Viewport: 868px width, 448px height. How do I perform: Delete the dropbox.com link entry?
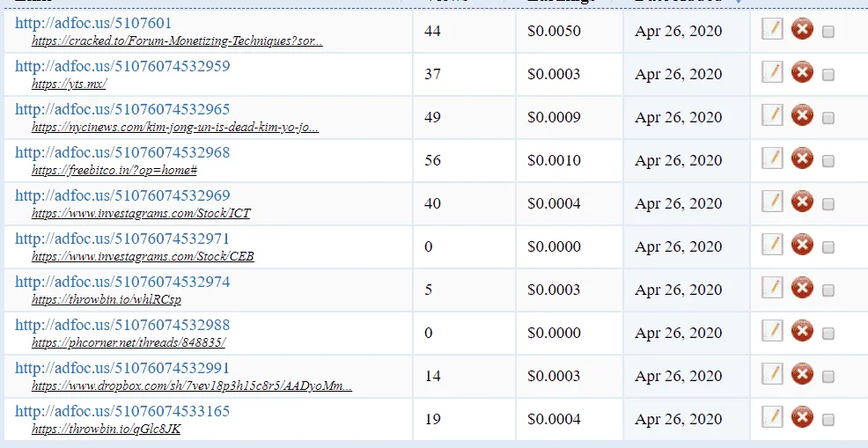click(802, 374)
